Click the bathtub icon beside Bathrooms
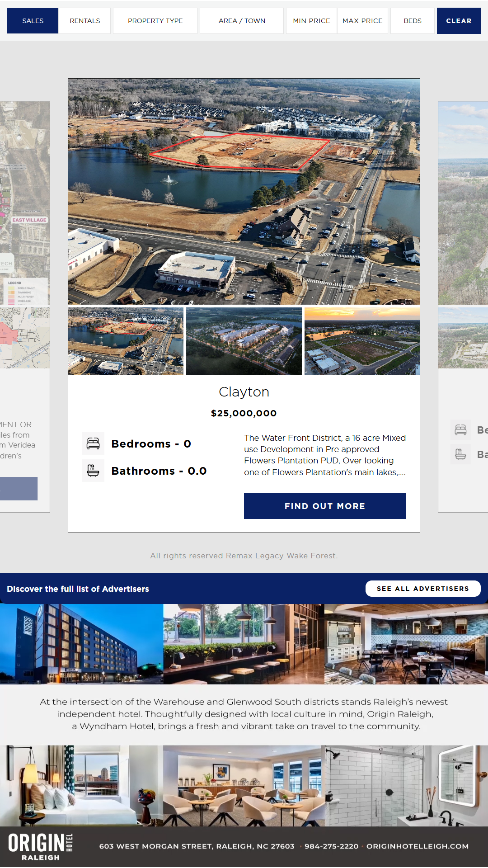Image resolution: width=488 pixels, height=868 pixels. tap(93, 471)
